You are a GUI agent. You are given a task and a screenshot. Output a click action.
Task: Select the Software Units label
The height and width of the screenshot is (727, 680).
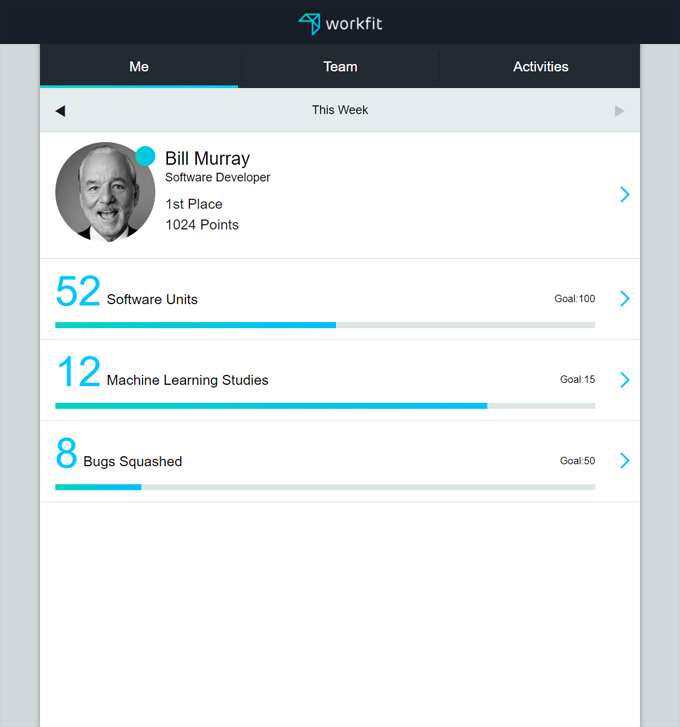coord(152,300)
